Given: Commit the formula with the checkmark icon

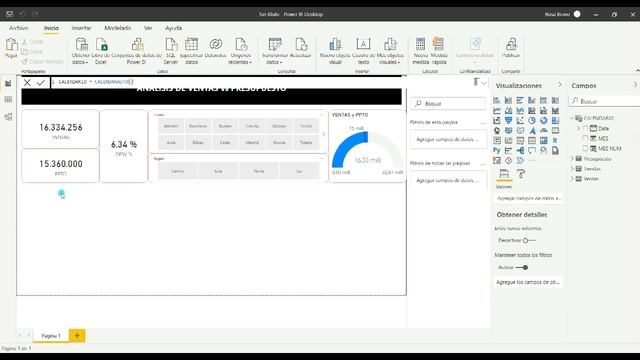Looking at the screenshot, I should (41, 82).
